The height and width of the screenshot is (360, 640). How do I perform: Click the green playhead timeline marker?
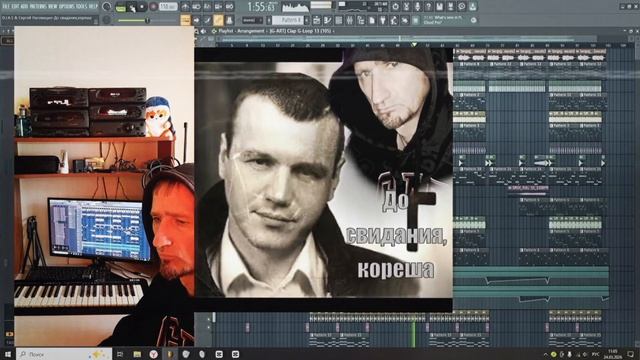pyautogui.click(x=414, y=44)
